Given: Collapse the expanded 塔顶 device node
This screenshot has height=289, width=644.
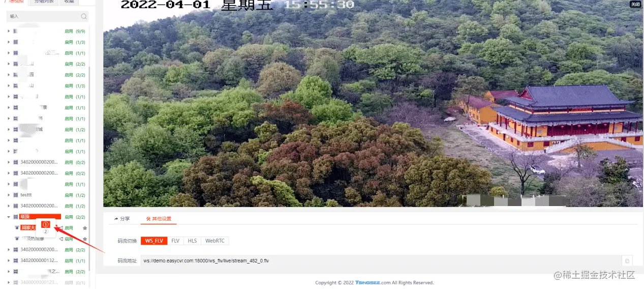Looking at the screenshot, I should tap(9, 217).
